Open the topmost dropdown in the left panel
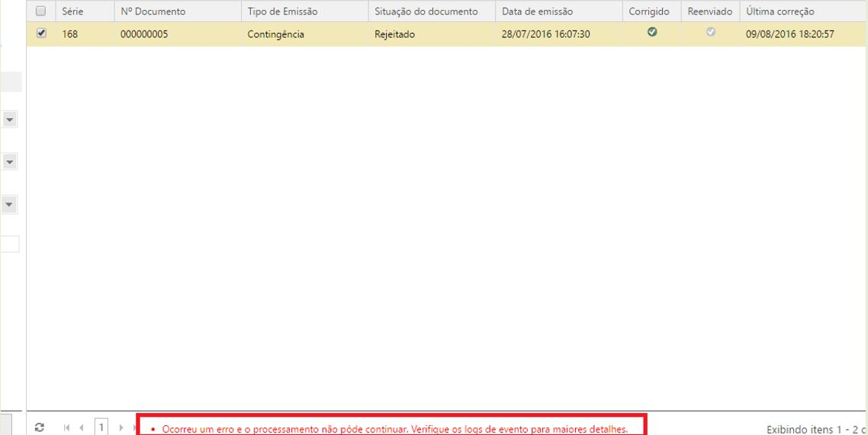 click(11, 120)
